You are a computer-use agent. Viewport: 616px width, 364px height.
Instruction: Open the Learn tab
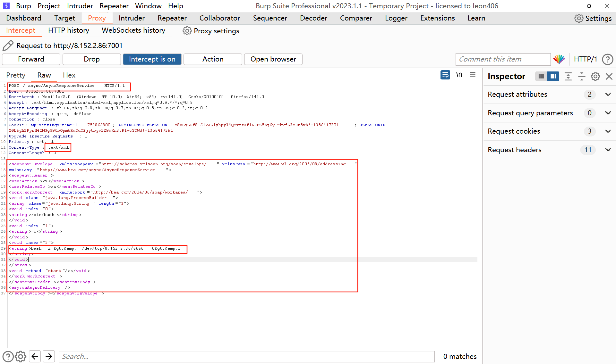click(x=476, y=18)
